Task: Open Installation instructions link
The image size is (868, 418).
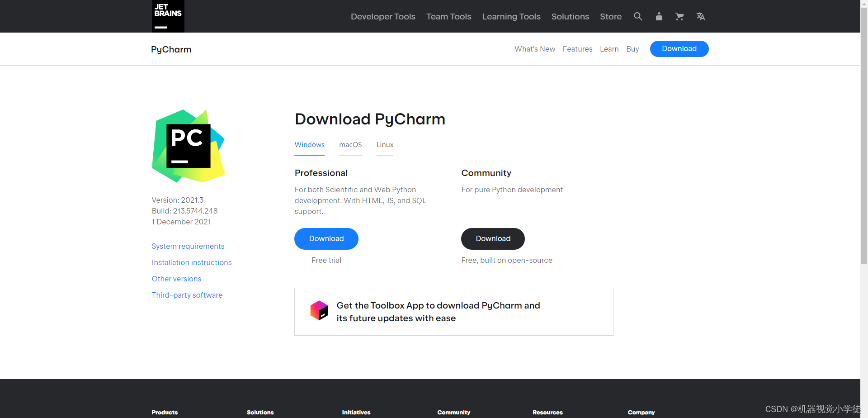Action: click(x=192, y=262)
